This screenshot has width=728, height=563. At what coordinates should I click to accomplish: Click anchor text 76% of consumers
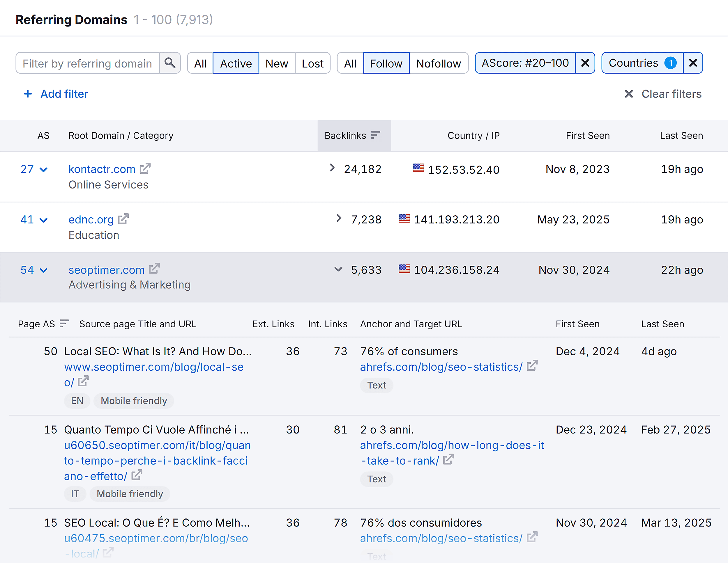point(409,351)
